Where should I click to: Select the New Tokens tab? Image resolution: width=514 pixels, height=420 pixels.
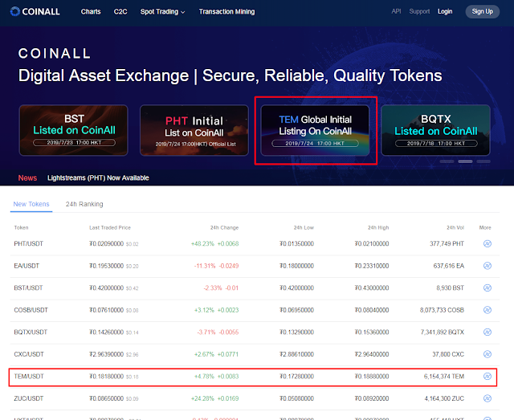pyautogui.click(x=31, y=204)
